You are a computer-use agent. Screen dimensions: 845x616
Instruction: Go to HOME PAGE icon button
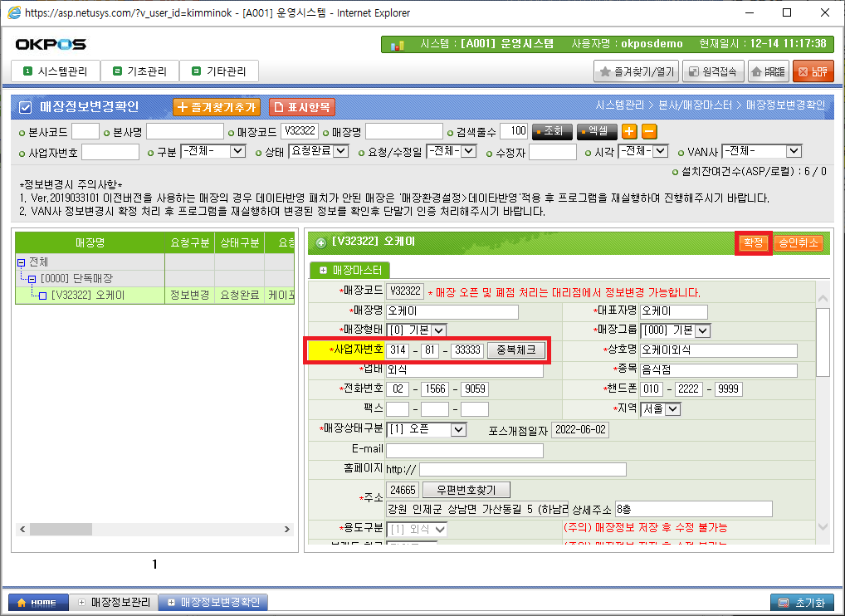click(x=768, y=72)
